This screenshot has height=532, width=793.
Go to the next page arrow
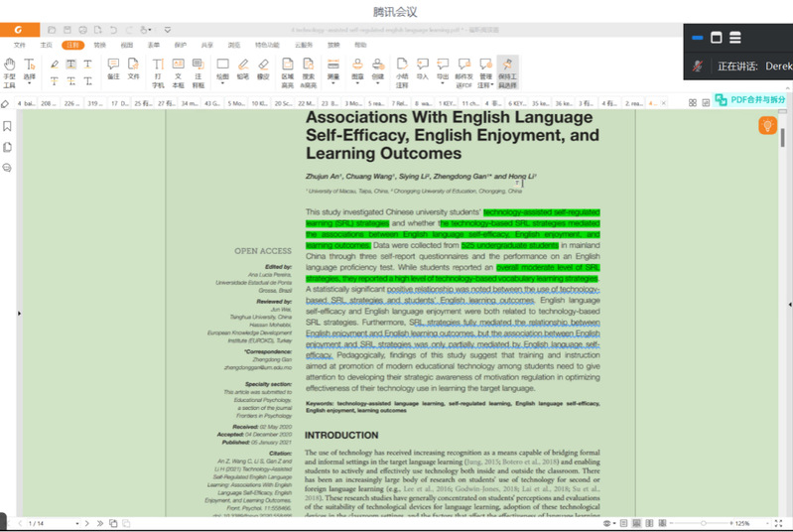coord(87,523)
